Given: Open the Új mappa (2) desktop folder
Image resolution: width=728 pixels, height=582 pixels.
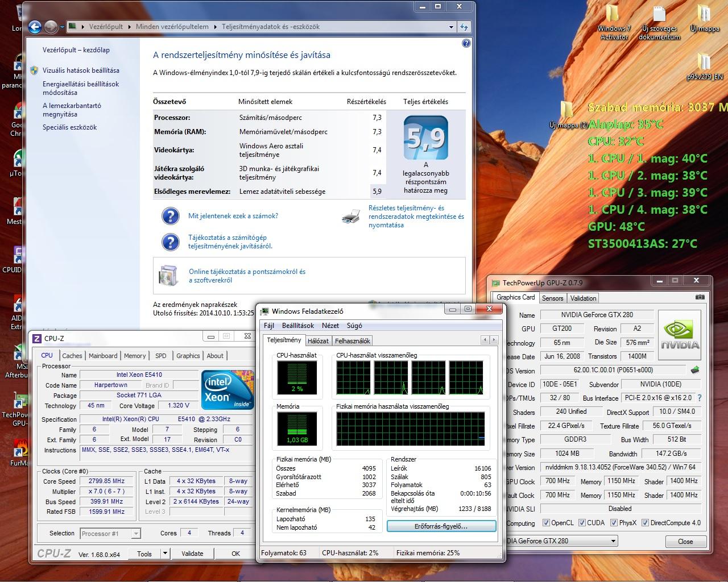Looking at the screenshot, I should (568, 115).
